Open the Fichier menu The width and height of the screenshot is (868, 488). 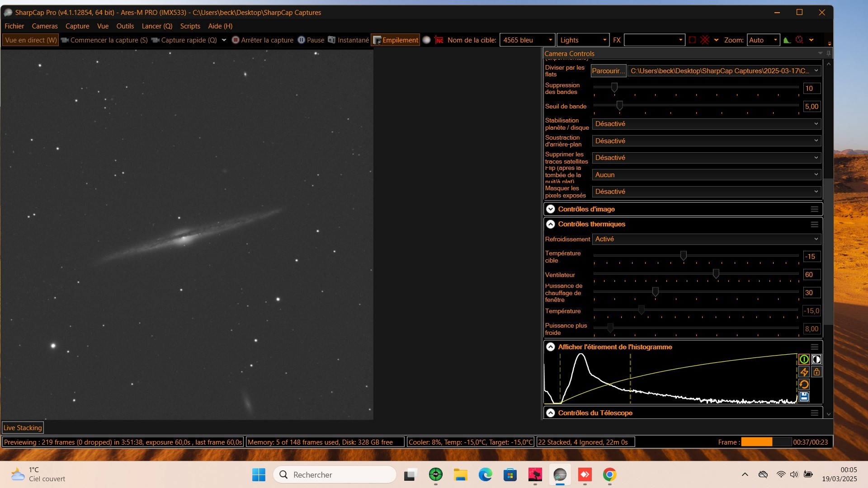(14, 26)
